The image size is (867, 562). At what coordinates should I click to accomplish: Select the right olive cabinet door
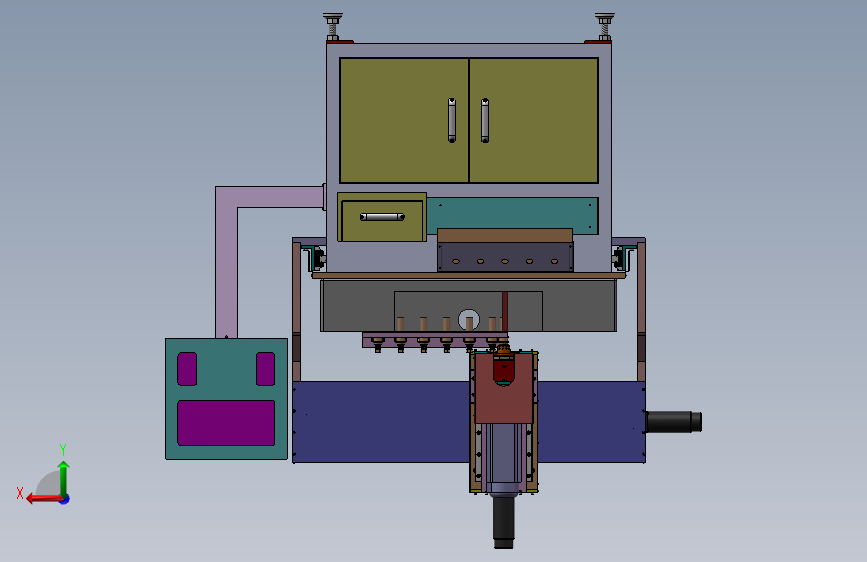pos(534,120)
